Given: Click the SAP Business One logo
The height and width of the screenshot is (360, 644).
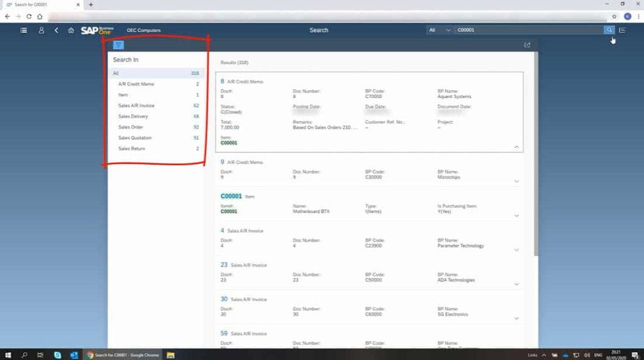Looking at the screenshot, I should click(x=97, y=30).
